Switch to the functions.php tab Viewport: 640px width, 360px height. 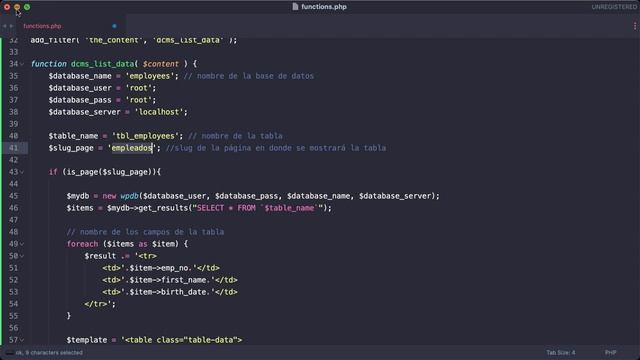(x=42, y=26)
